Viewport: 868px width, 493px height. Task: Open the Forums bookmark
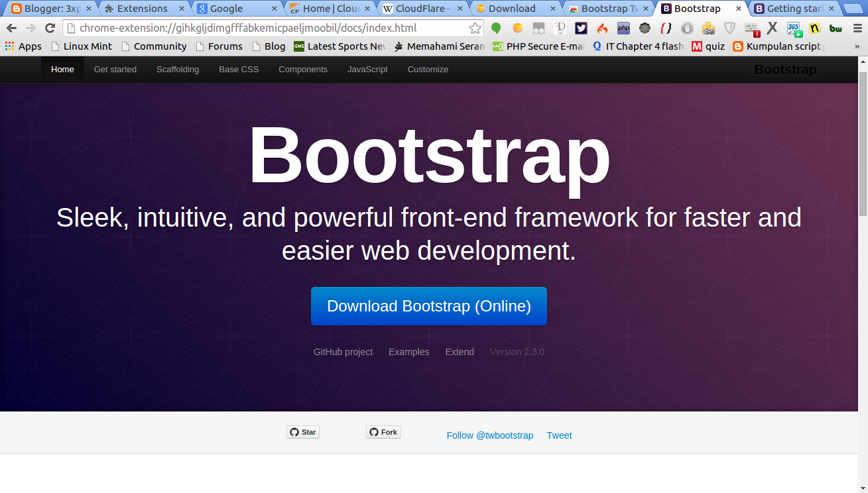coord(219,46)
